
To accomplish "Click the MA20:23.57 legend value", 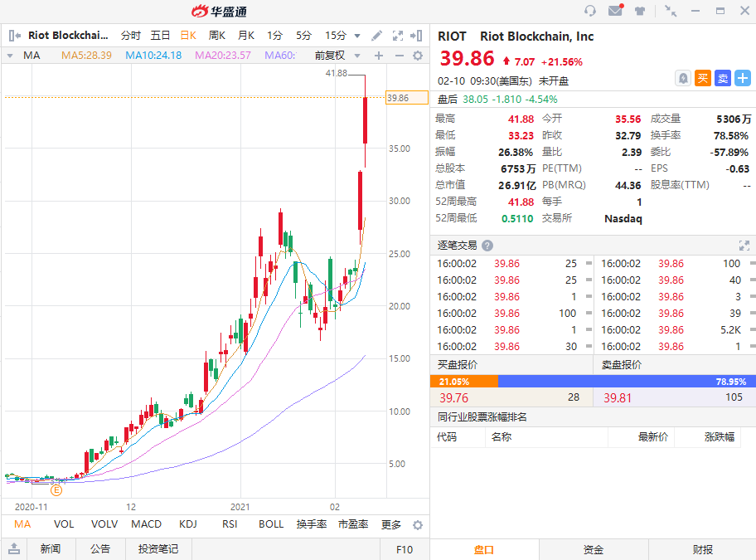I will (x=223, y=56).
